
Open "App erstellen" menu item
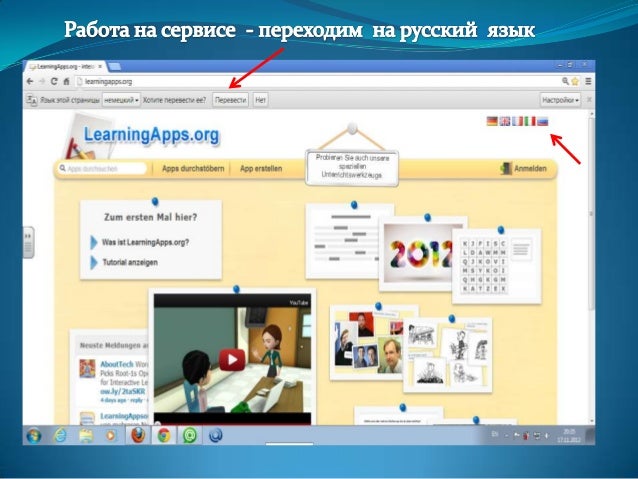pos(261,168)
